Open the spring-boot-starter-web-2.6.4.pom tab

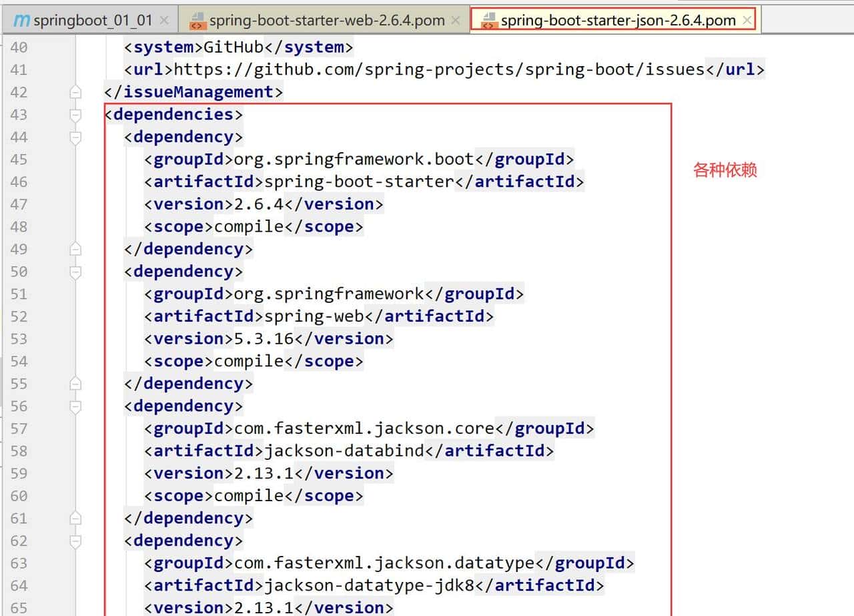pos(326,21)
